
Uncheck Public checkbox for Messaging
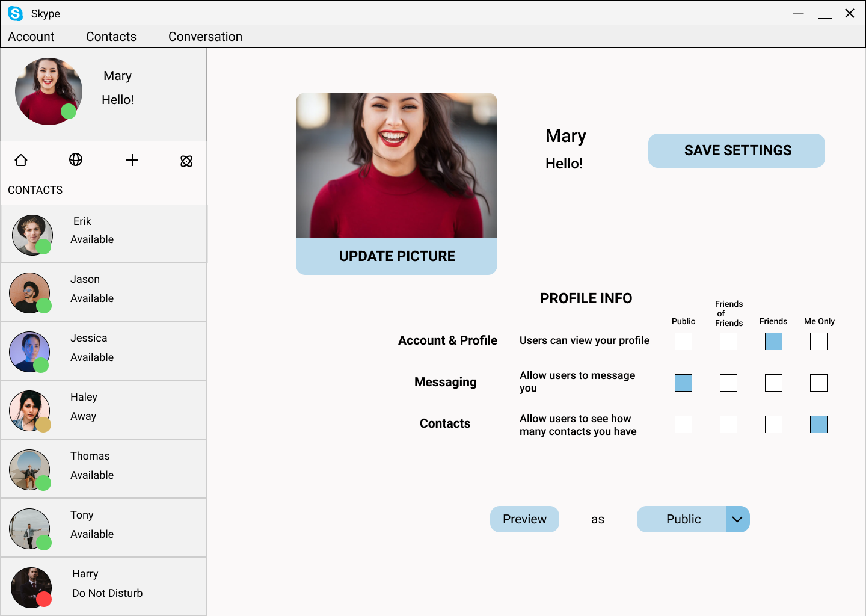click(x=683, y=383)
